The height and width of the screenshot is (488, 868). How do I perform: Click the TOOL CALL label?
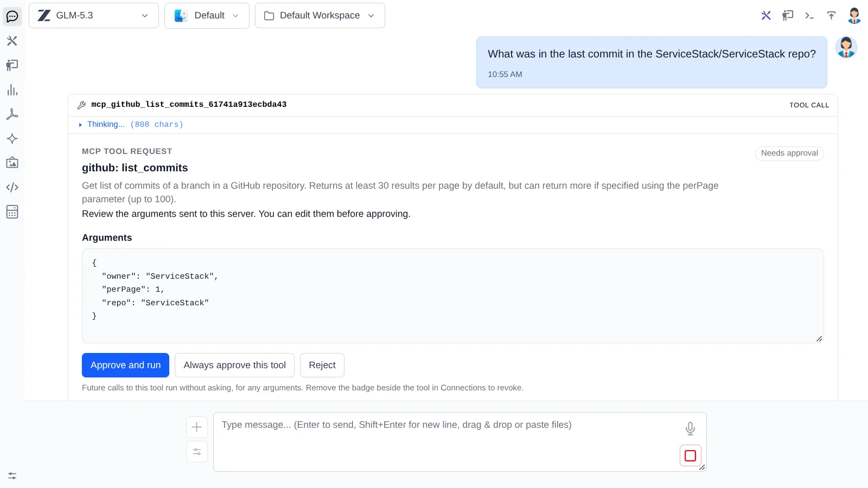(x=809, y=105)
